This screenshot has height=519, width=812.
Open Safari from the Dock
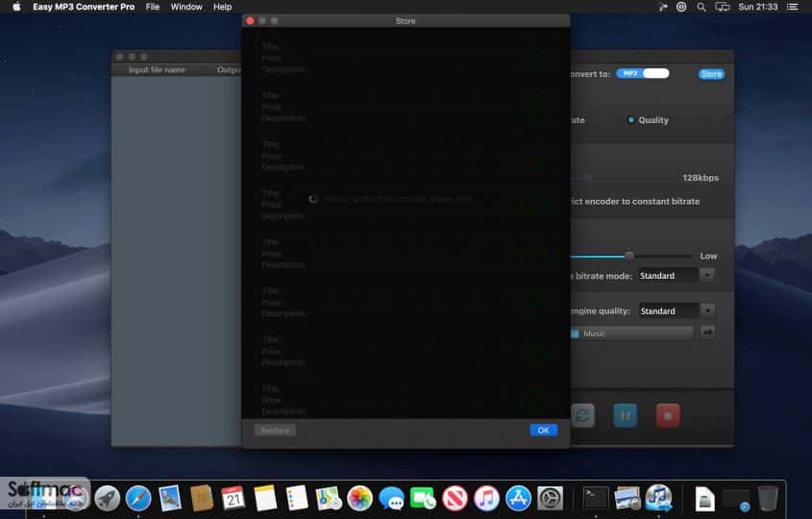pyautogui.click(x=138, y=498)
